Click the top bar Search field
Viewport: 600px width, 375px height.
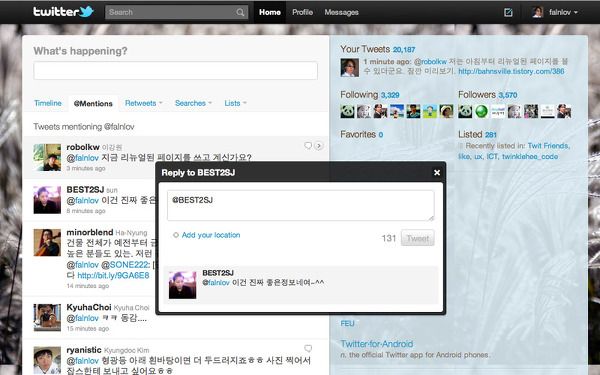(x=176, y=12)
